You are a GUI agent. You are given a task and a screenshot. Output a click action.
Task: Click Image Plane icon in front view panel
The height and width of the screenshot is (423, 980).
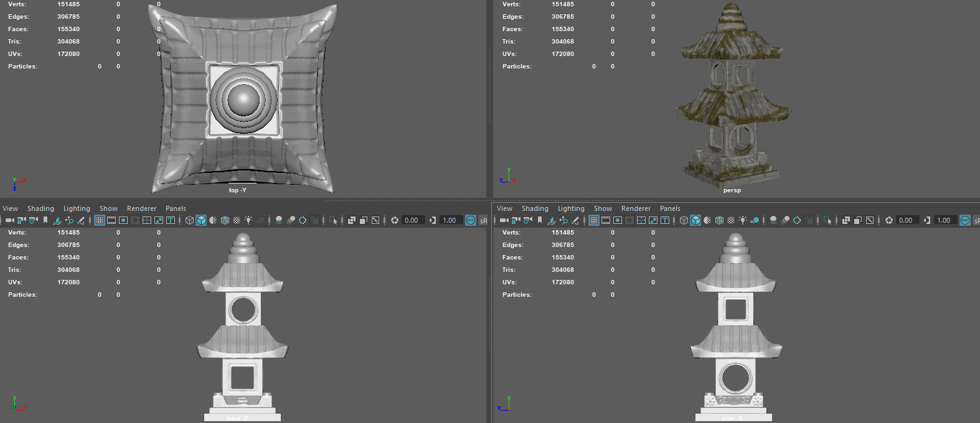57,220
